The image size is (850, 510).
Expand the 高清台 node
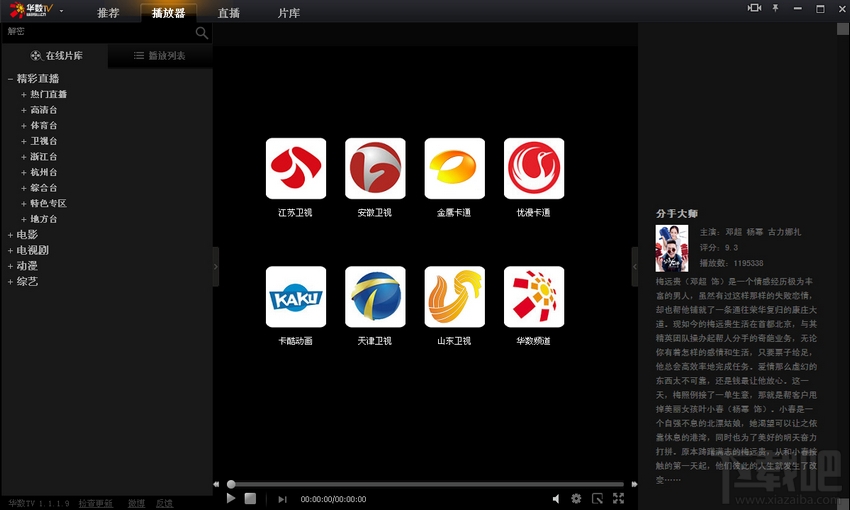24,111
